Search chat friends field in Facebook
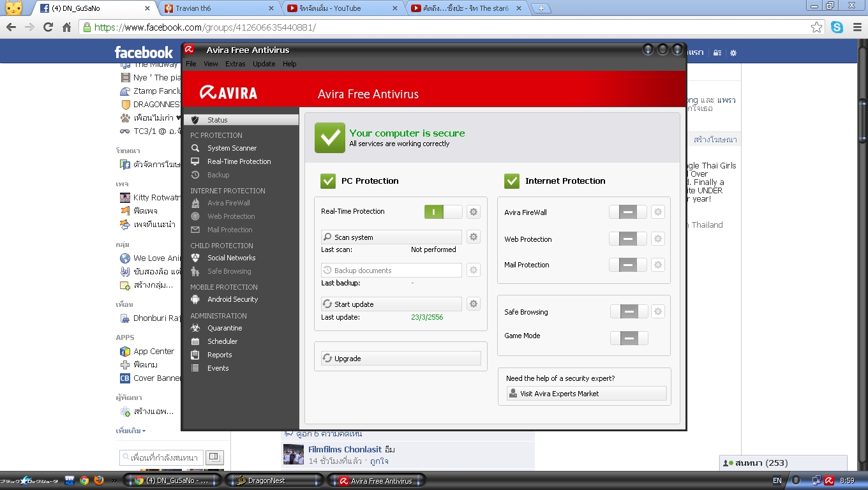The image size is (868, 490). (161, 457)
